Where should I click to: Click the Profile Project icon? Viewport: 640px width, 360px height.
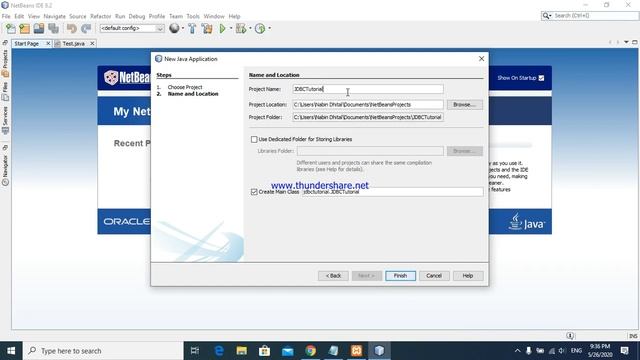point(260,28)
